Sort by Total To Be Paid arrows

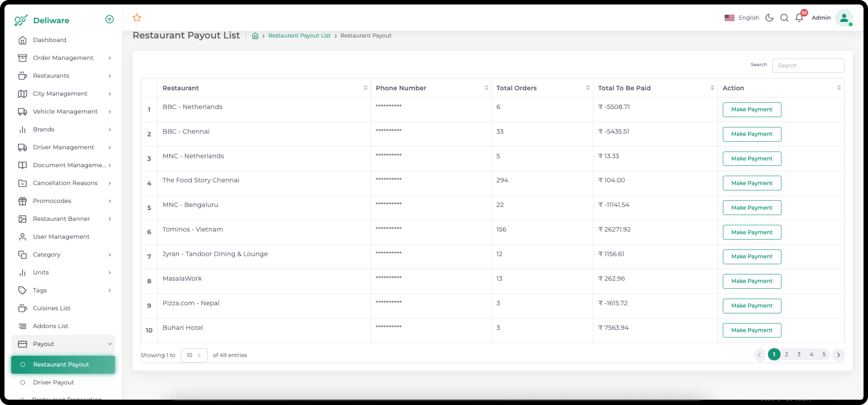(x=712, y=88)
